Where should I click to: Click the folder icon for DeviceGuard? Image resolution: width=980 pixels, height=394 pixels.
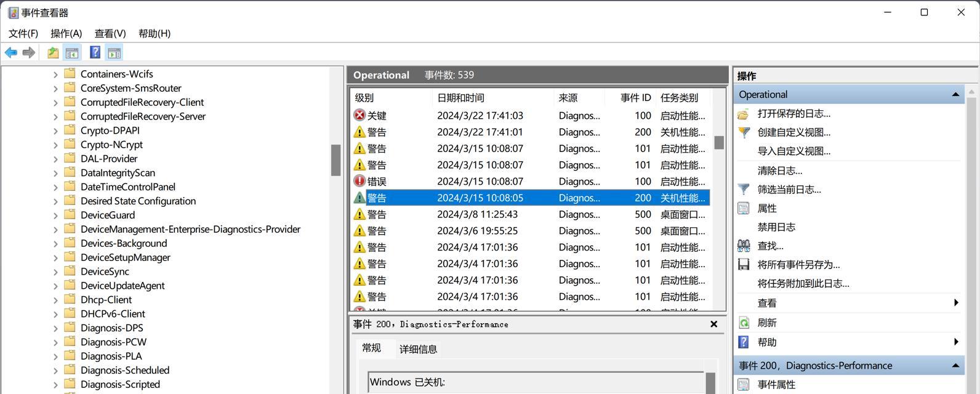[x=70, y=214]
